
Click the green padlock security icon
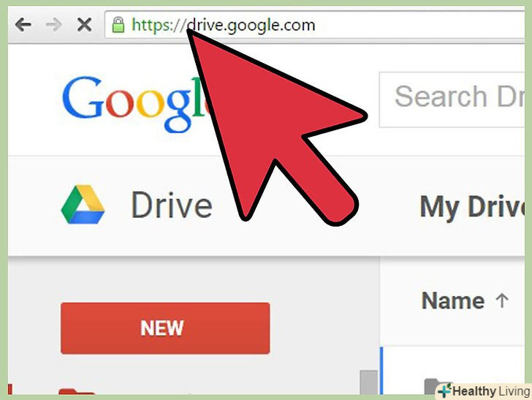coord(118,25)
